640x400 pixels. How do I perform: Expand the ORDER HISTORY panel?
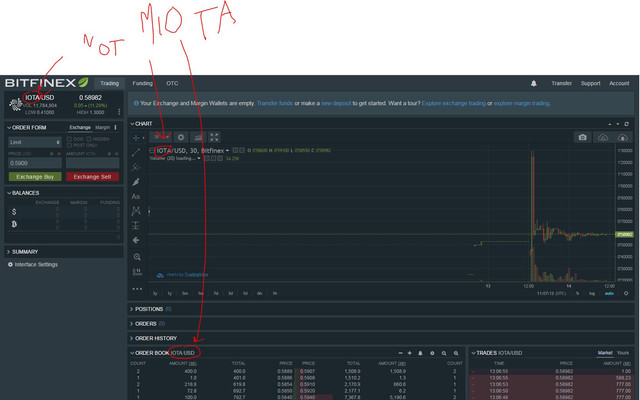(132, 338)
